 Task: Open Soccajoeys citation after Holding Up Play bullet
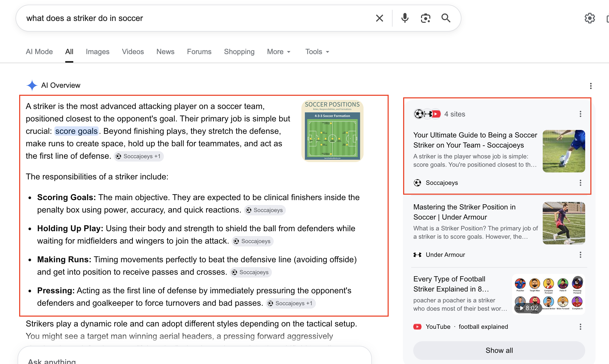tap(253, 241)
